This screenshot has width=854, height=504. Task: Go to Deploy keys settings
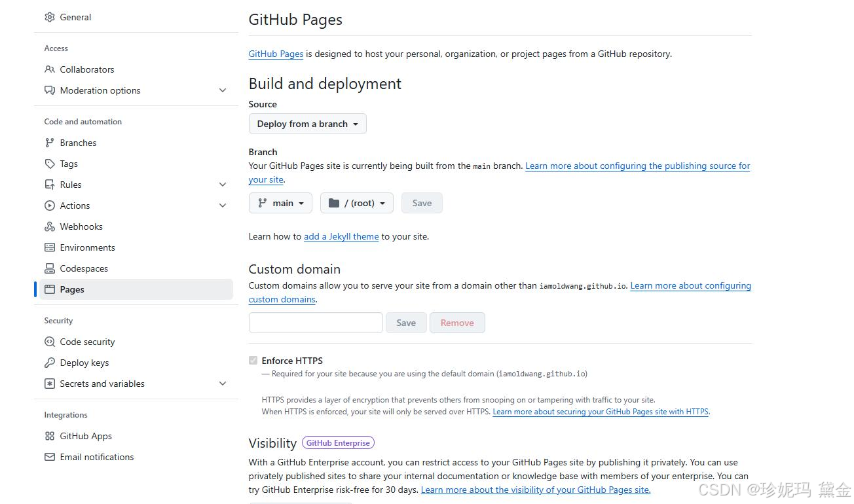(x=136, y=363)
